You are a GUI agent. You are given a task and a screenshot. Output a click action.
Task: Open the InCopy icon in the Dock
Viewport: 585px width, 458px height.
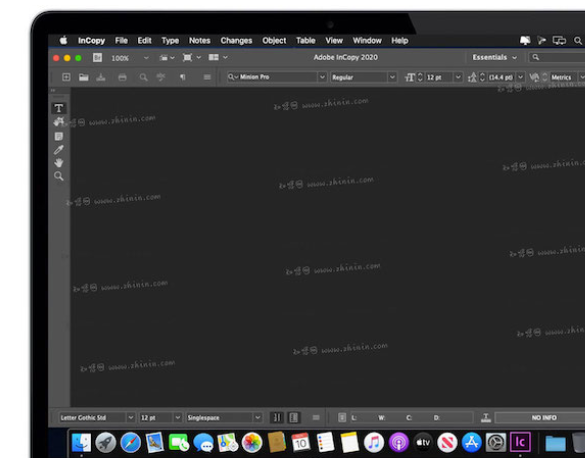click(x=520, y=442)
